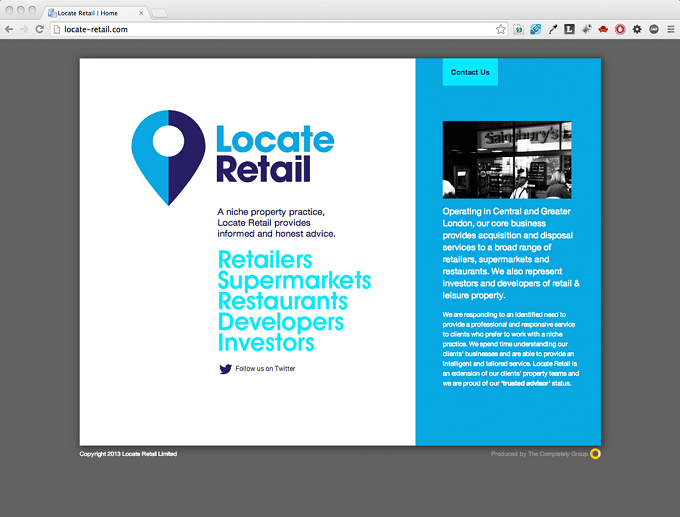Click the browser forward arrow
This screenshot has height=517, width=680.
(24, 29)
